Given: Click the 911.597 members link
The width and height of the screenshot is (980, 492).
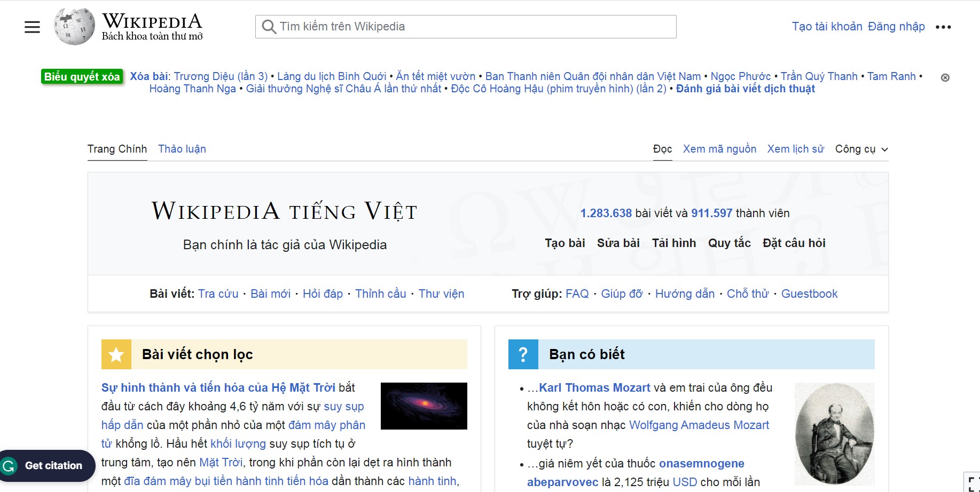Looking at the screenshot, I should click(712, 213).
